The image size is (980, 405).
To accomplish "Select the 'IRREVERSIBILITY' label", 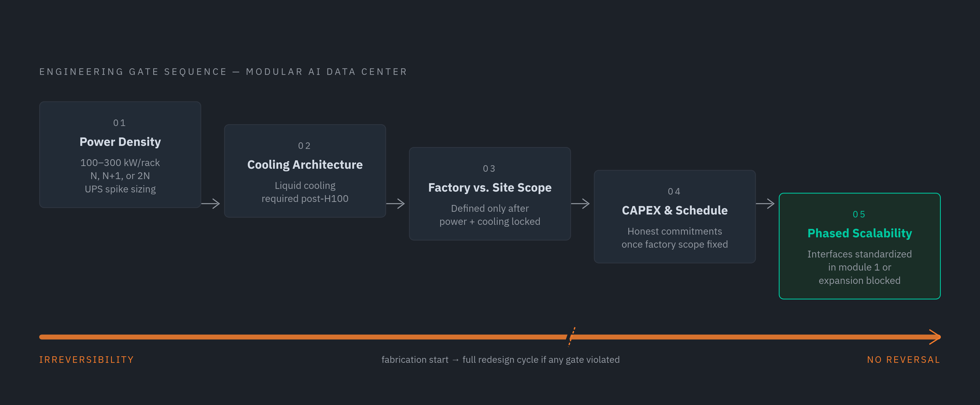I will 87,360.
